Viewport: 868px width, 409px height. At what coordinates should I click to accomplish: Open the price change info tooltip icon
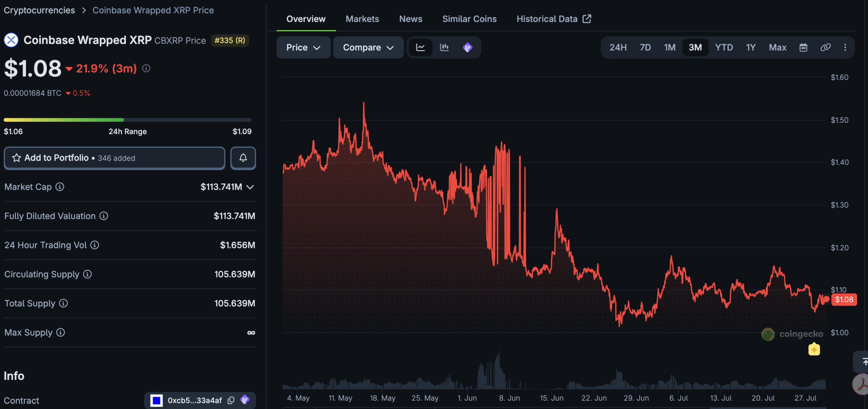(146, 68)
